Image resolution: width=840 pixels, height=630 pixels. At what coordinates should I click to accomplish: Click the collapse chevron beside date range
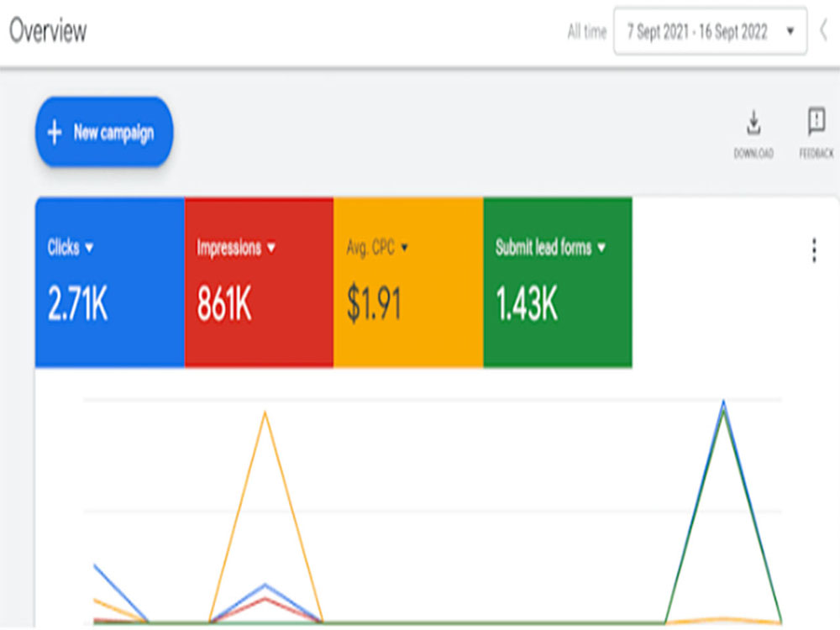824,30
